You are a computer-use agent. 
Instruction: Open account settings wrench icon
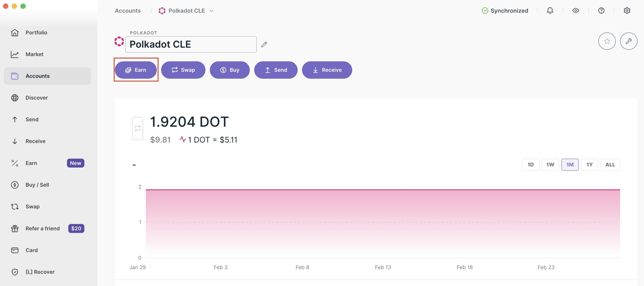pos(628,41)
